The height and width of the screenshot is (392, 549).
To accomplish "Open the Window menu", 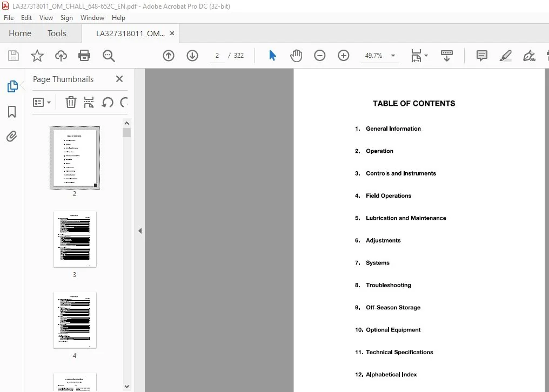I will 92,18.
